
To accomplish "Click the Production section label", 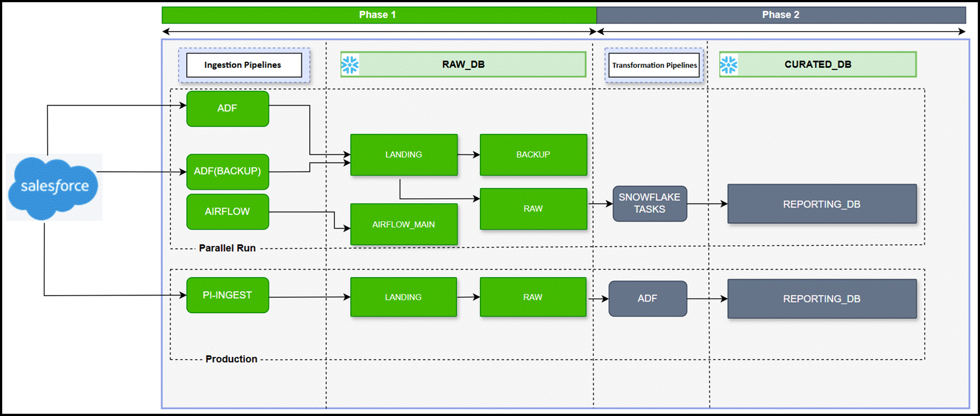I will pyautogui.click(x=231, y=359).
